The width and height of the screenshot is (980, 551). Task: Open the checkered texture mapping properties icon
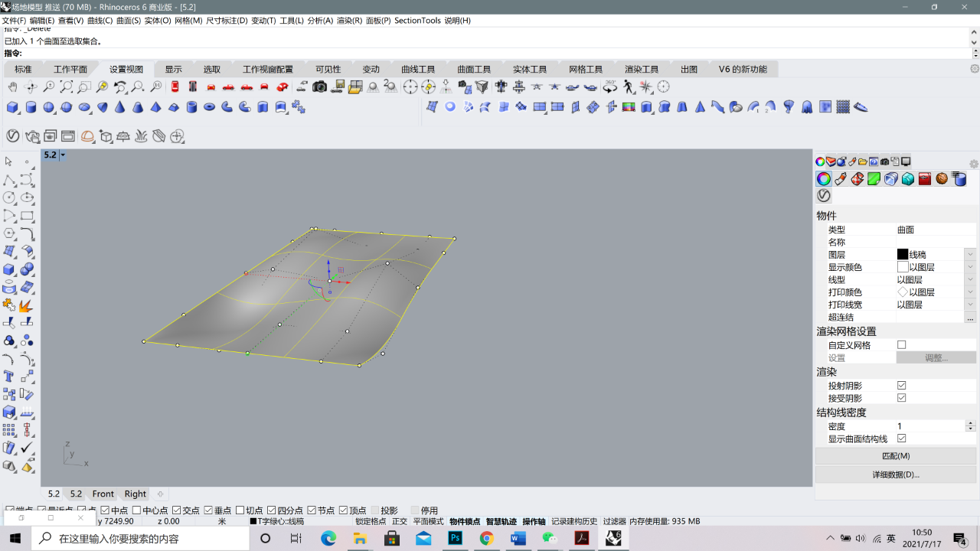[857, 179]
